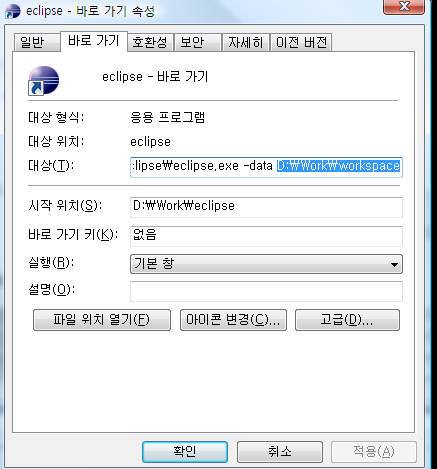Open 아이콘 변경(C)... dialog
This screenshot has width=437, height=469.
[x=233, y=320]
